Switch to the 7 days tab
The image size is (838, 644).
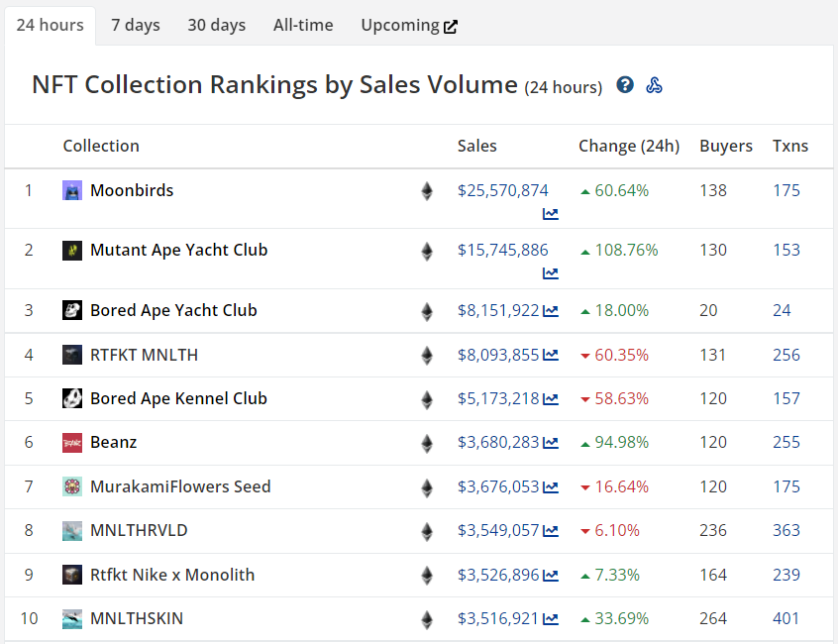click(x=136, y=25)
